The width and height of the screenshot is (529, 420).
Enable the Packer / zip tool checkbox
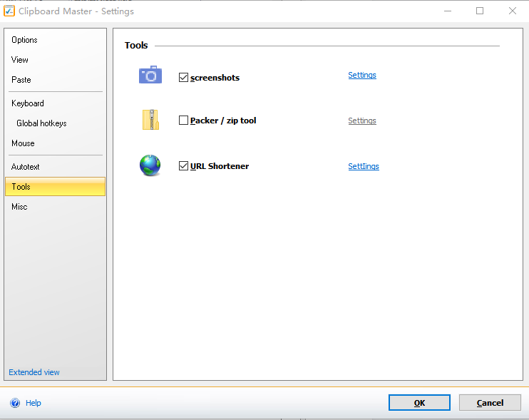(x=184, y=121)
